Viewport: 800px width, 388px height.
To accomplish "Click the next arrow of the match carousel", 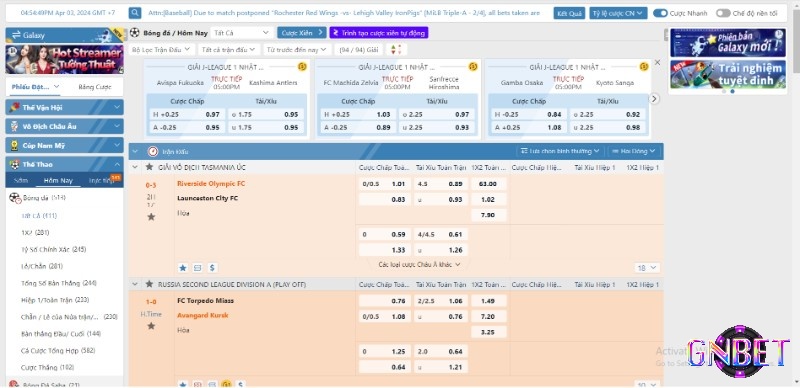I will click(654, 99).
